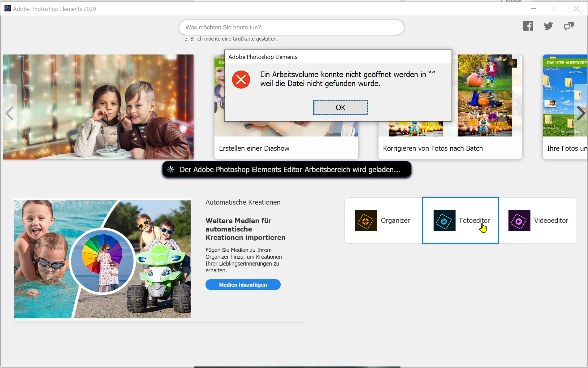The width and height of the screenshot is (588, 368).
Task: Launch the Organizer app icon
Action: (x=366, y=221)
